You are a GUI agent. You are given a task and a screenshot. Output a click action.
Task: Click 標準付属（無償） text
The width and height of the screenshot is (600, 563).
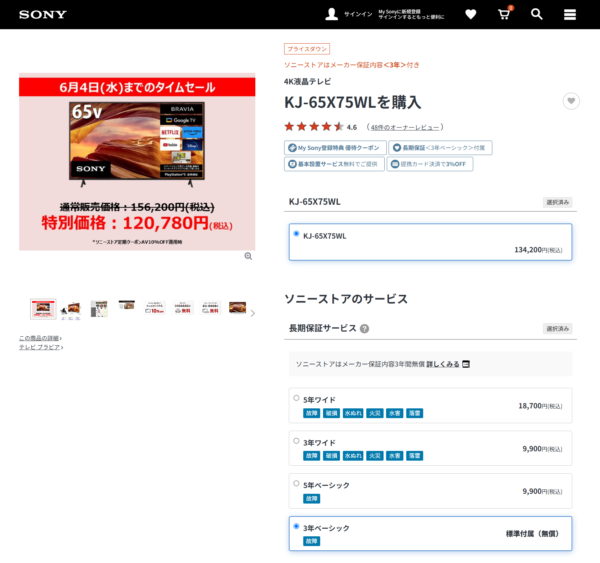click(532, 534)
